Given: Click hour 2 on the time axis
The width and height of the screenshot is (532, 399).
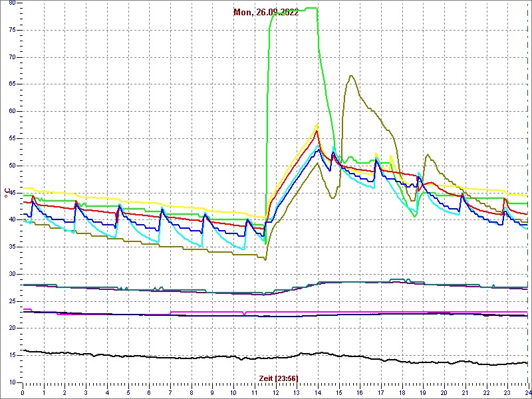Looking at the screenshot, I should pos(65,392).
